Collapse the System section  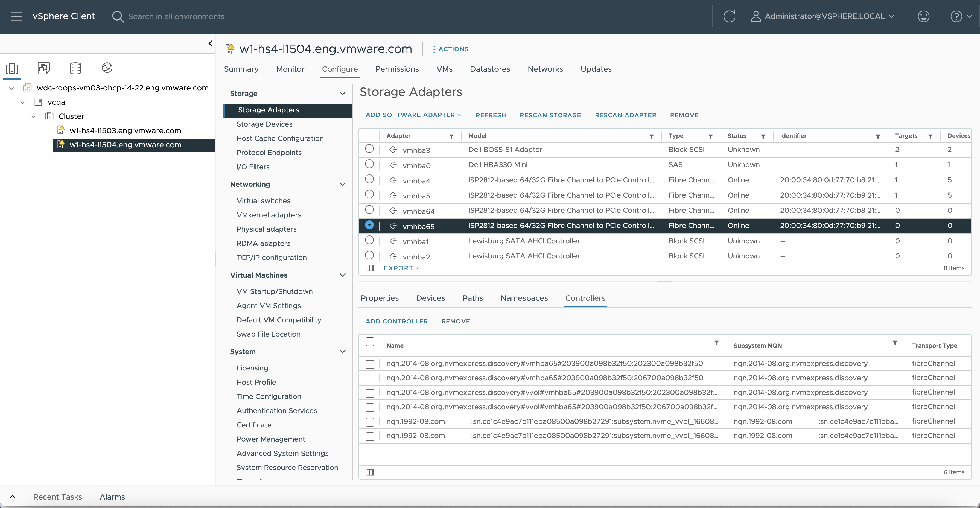342,352
